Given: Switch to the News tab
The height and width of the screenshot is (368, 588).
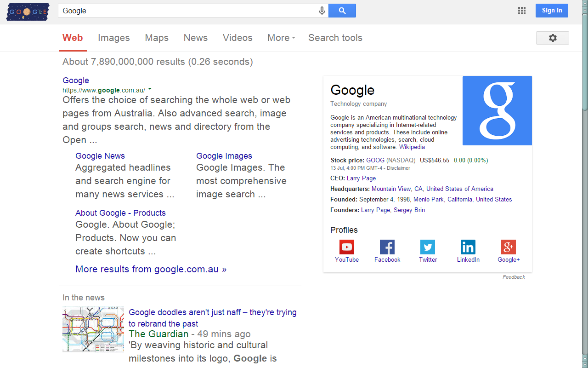Looking at the screenshot, I should (x=196, y=38).
